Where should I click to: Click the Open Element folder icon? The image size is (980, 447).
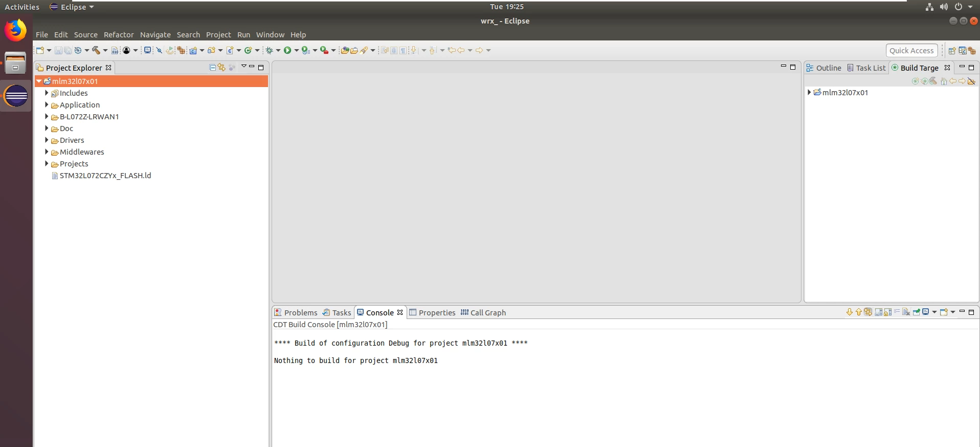pyautogui.click(x=344, y=50)
